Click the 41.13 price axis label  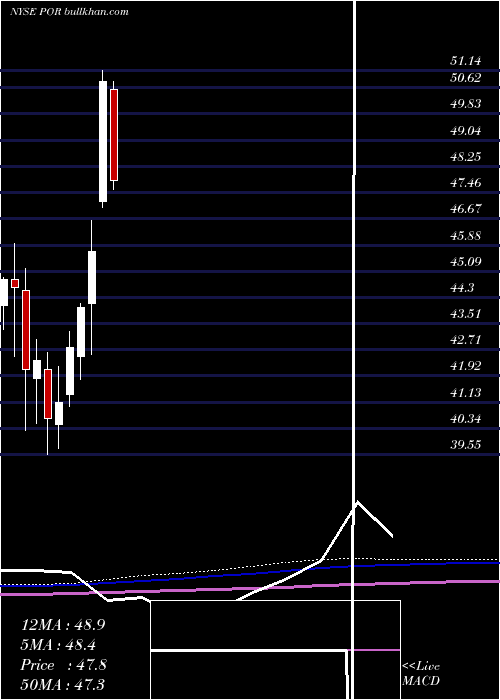(x=466, y=393)
